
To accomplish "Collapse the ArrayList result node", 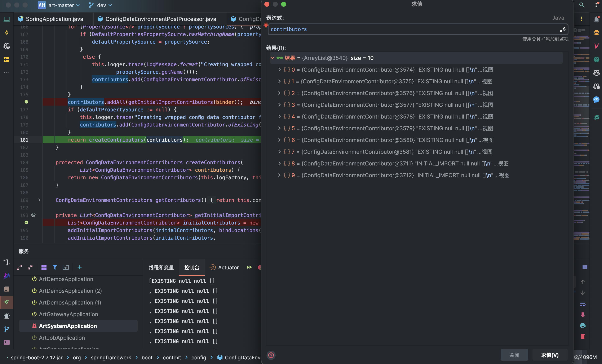I will (x=272, y=58).
